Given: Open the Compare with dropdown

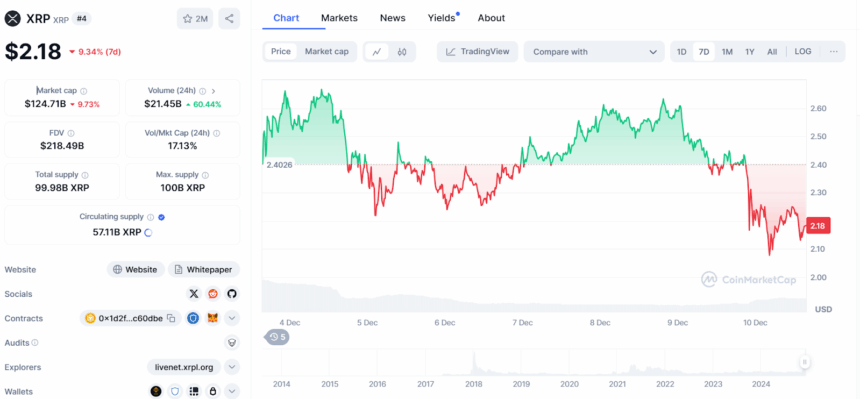Looking at the screenshot, I should [x=595, y=52].
